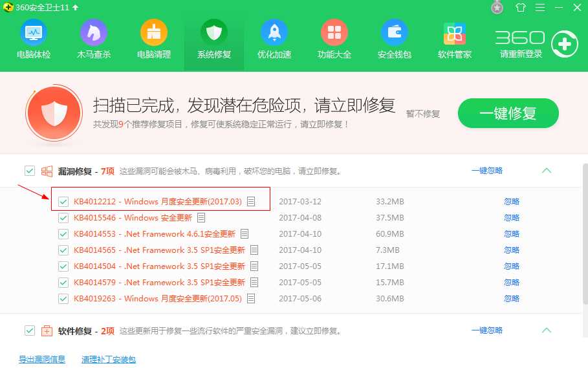Ignore the KB4014504 update
The image size is (588, 368).
pyautogui.click(x=512, y=266)
